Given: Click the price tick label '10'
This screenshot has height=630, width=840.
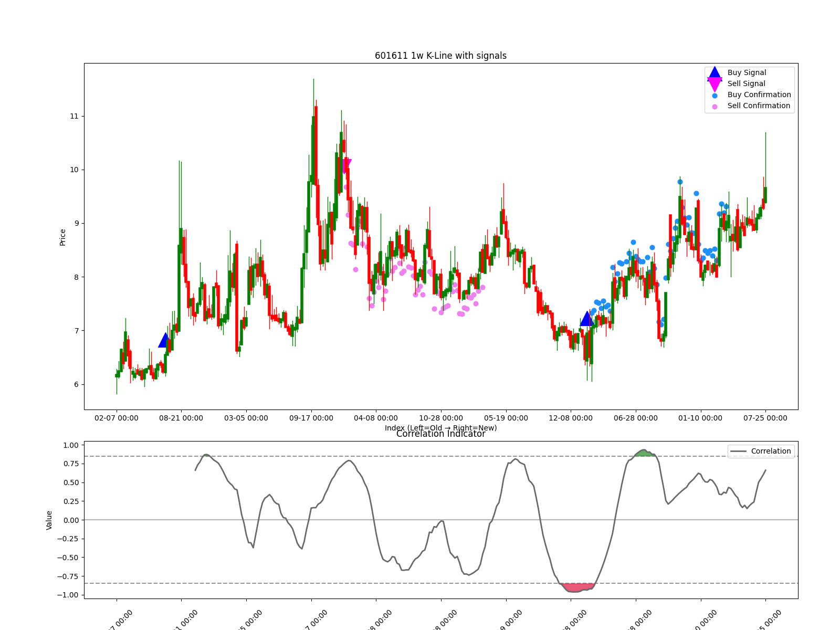Looking at the screenshot, I should 74,170.
